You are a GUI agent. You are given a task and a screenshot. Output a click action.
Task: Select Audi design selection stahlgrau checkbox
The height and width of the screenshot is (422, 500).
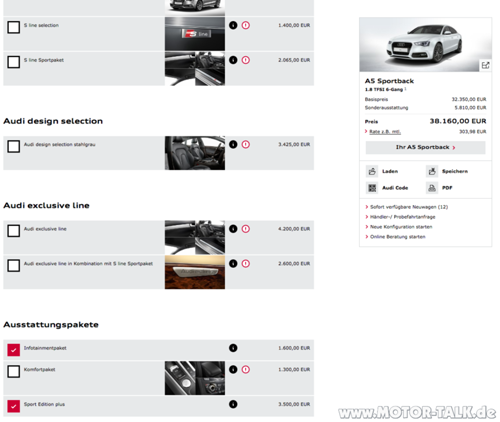click(14, 146)
